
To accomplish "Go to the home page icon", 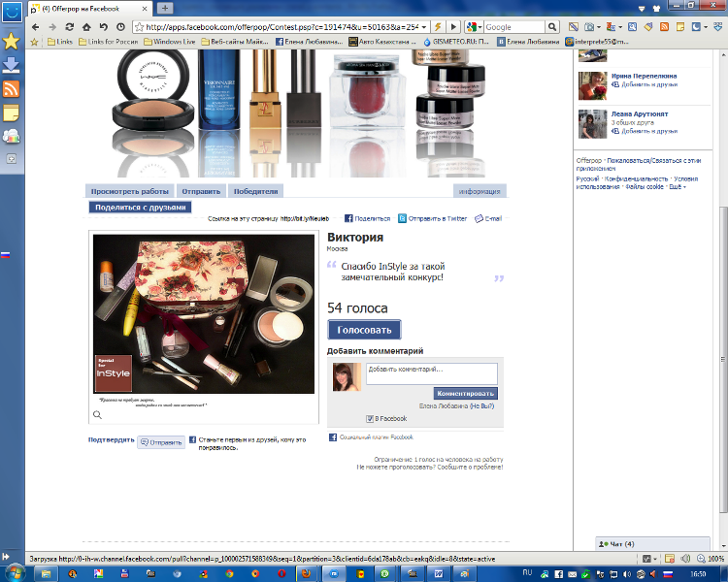I will point(86,27).
